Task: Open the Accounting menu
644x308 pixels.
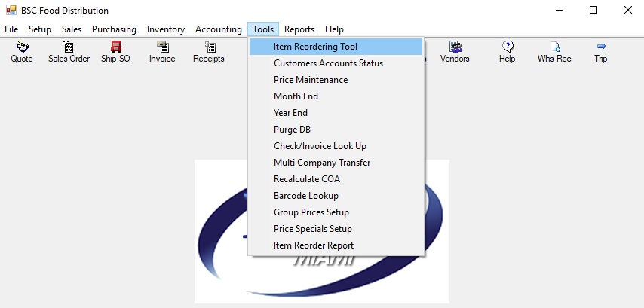Action: (x=219, y=29)
